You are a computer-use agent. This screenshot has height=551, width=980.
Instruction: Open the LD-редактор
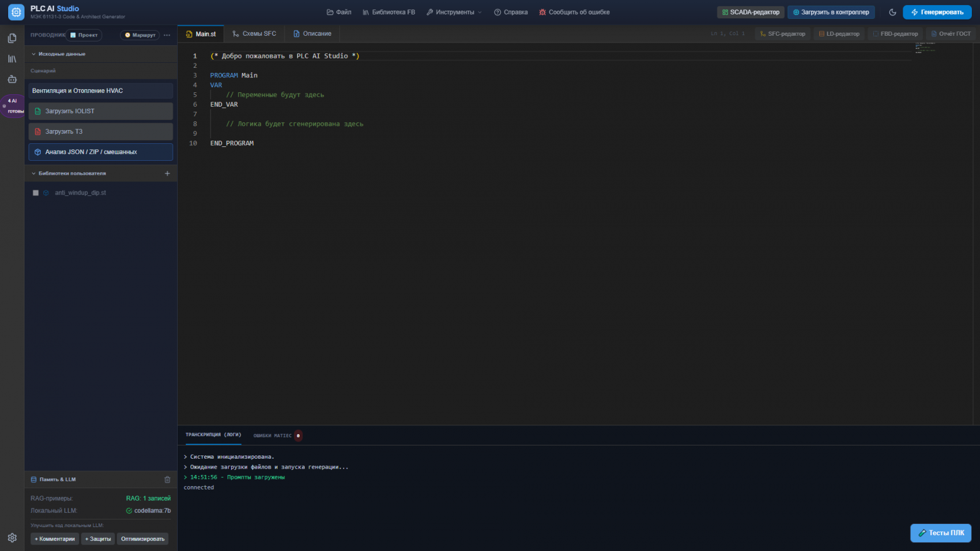(x=839, y=34)
